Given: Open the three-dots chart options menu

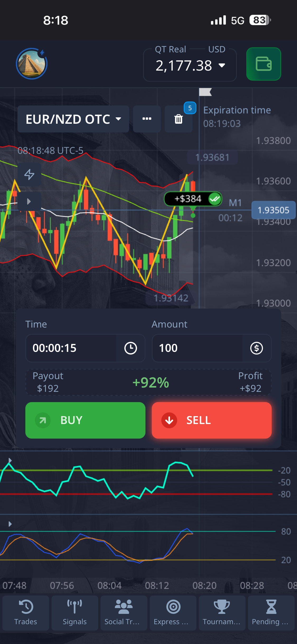Looking at the screenshot, I should point(147,119).
